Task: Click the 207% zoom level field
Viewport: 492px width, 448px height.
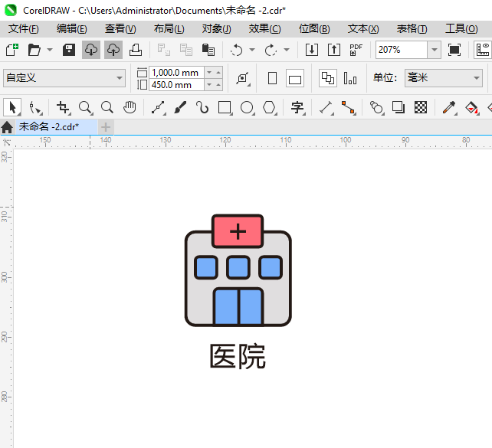Action: (402, 50)
